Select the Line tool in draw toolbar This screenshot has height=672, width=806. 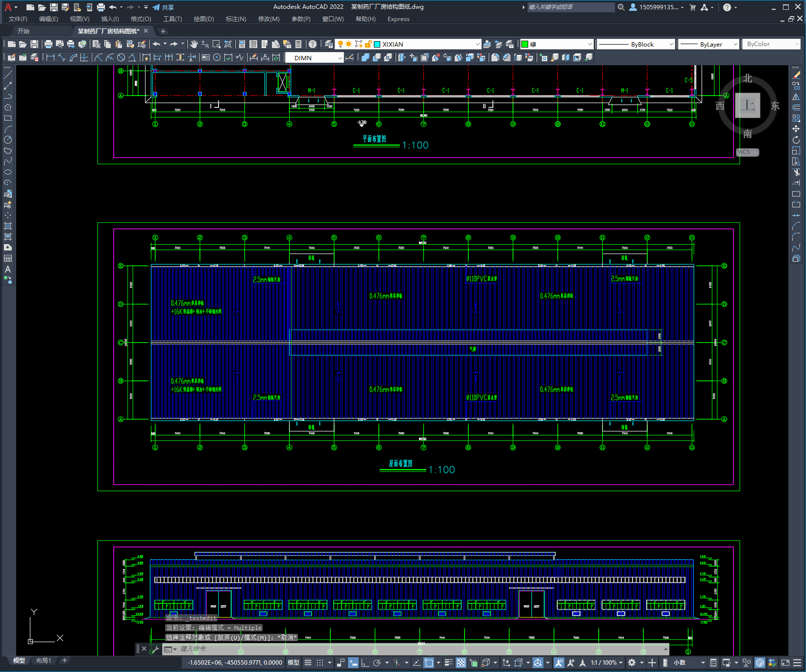point(8,75)
